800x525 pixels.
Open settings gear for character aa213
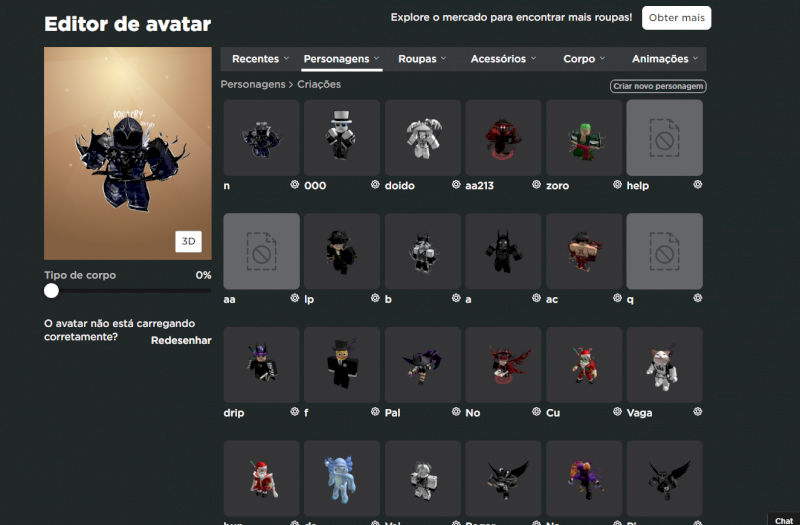(536, 185)
